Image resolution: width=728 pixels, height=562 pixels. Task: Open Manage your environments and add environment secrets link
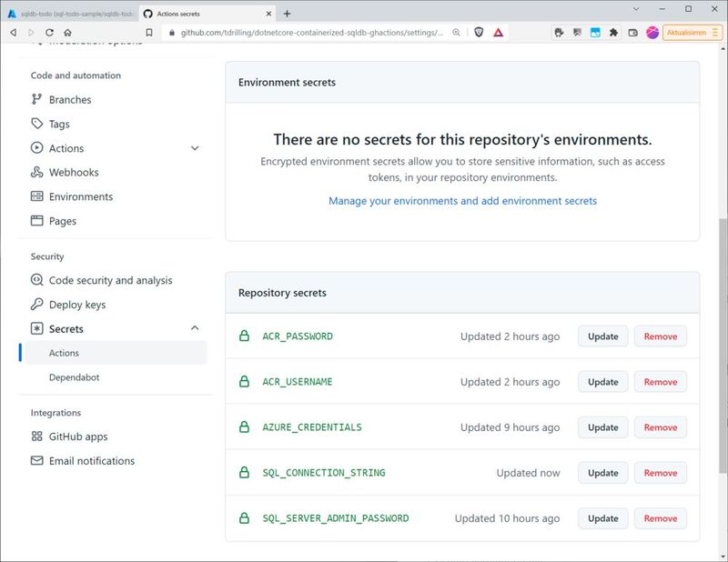tap(462, 201)
